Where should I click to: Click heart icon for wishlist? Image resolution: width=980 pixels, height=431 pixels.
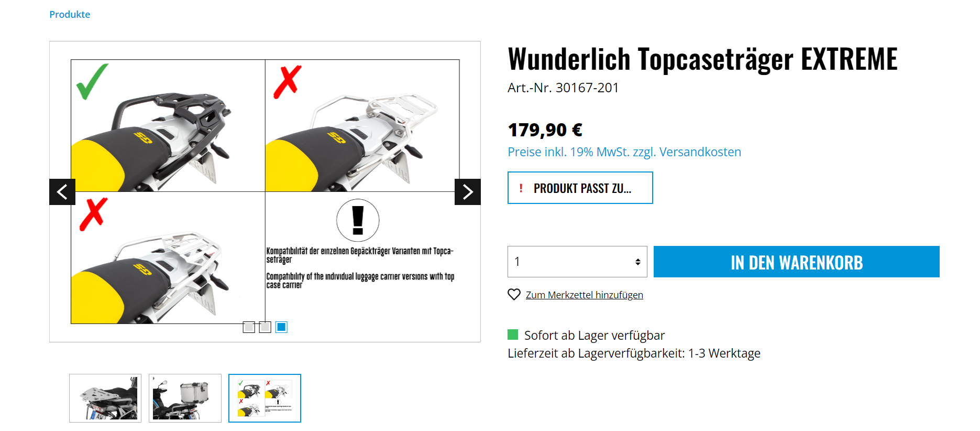(514, 295)
